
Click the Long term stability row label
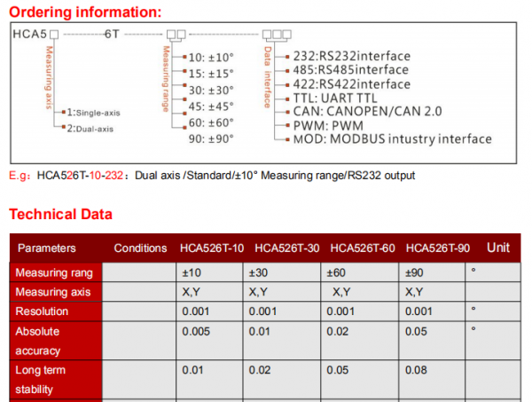pos(43,378)
